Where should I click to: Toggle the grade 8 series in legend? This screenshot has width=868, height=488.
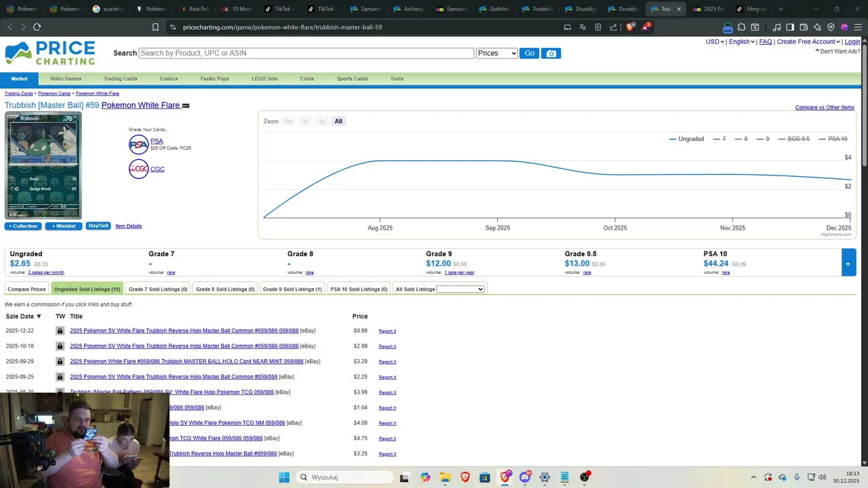(741, 139)
